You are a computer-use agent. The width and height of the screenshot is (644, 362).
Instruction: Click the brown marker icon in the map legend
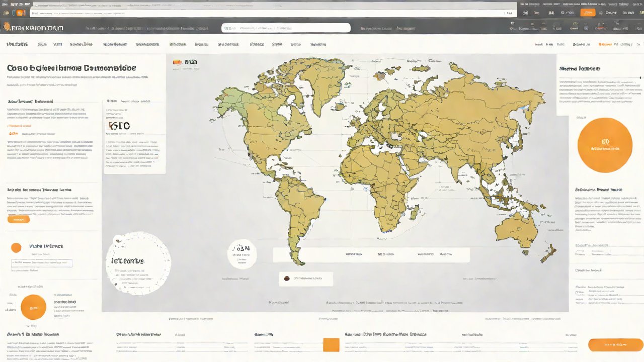pos(286,278)
